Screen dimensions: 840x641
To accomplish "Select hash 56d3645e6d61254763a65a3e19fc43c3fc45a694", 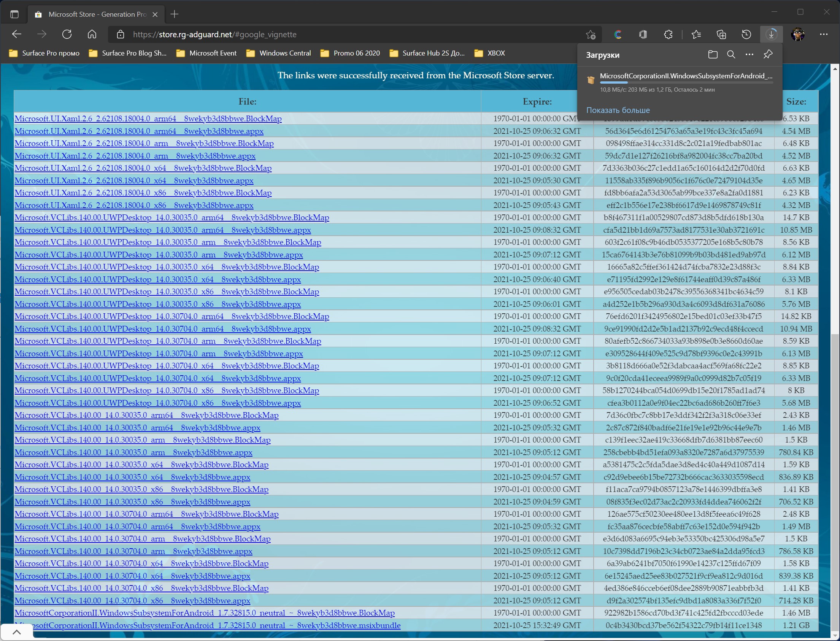I will tap(684, 131).
